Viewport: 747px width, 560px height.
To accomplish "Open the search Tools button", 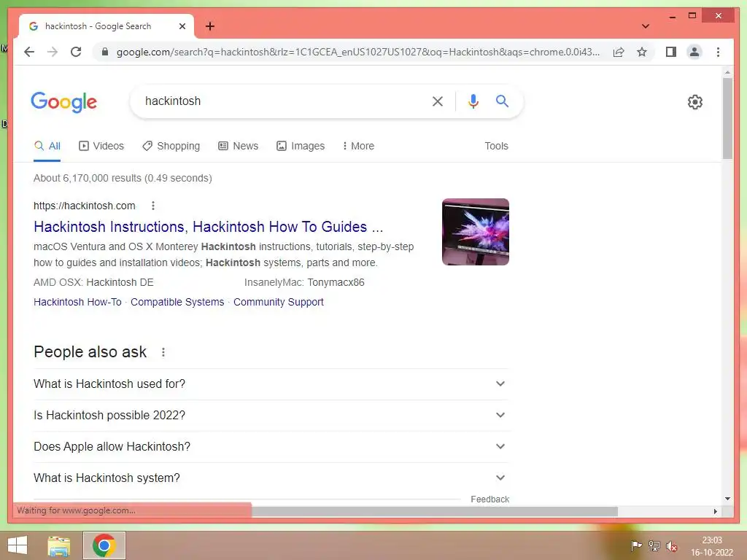I will [x=496, y=146].
